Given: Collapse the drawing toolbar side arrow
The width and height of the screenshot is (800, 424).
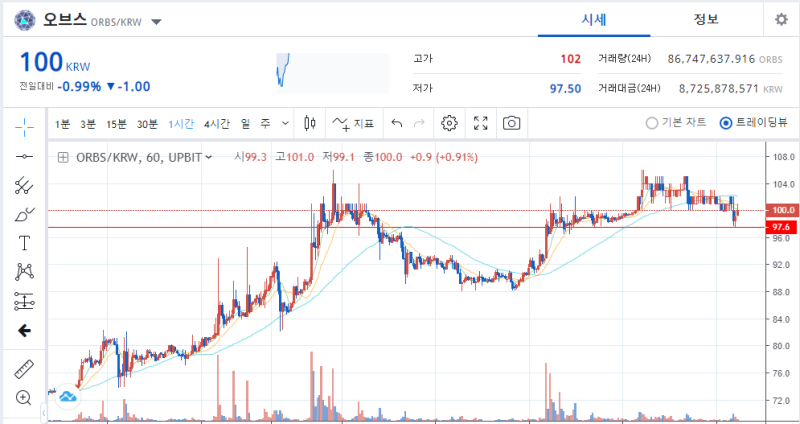Looking at the screenshot, I should coord(44,412).
